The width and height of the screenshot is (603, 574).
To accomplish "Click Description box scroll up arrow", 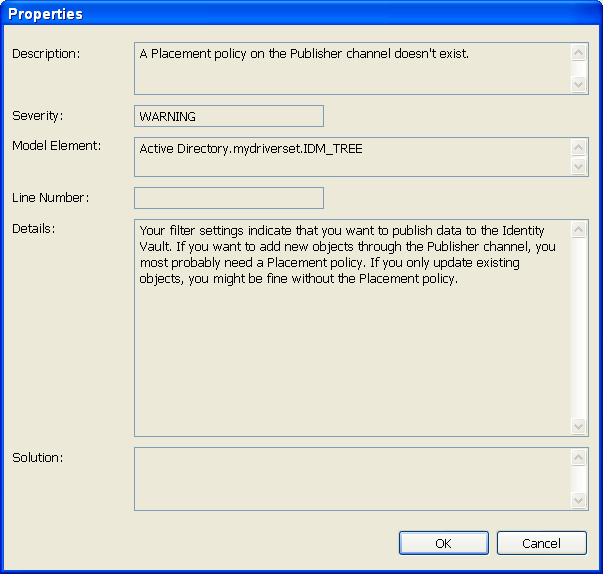I will click(x=578, y=53).
